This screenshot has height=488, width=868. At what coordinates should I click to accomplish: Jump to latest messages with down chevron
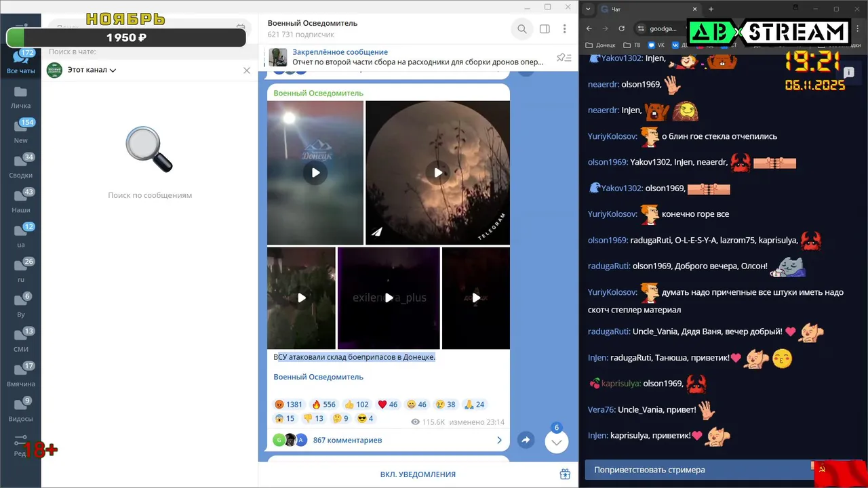[556, 443]
